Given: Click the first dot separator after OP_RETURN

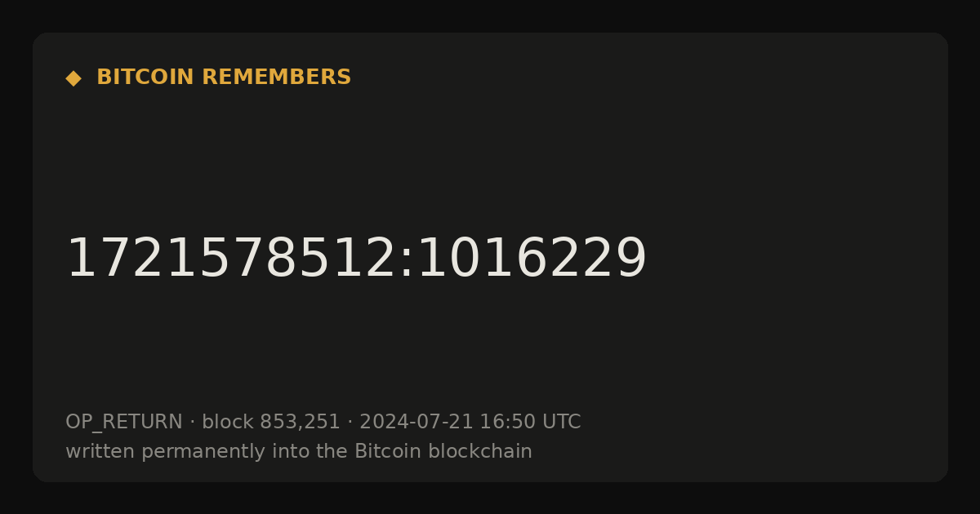Looking at the screenshot, I should pyautogui.click(x=193, y=423).
